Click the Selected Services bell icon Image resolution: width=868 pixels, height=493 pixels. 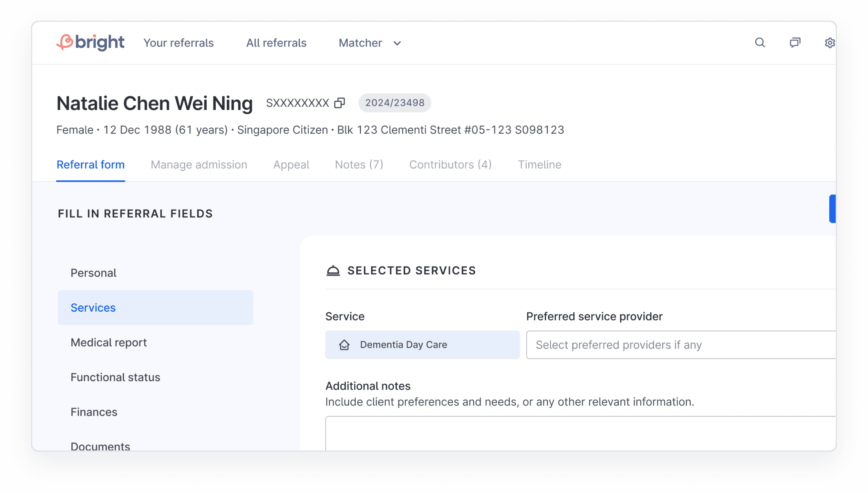tap(333, 271)
